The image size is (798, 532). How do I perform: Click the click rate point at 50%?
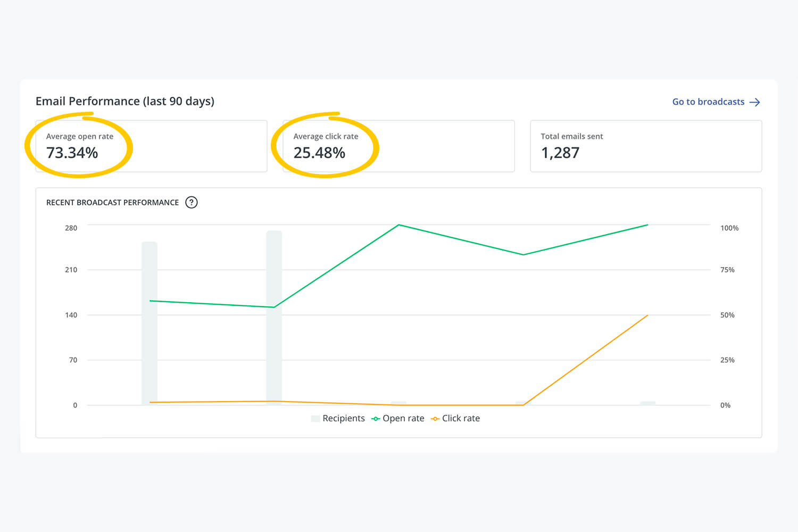pos(647,315)
